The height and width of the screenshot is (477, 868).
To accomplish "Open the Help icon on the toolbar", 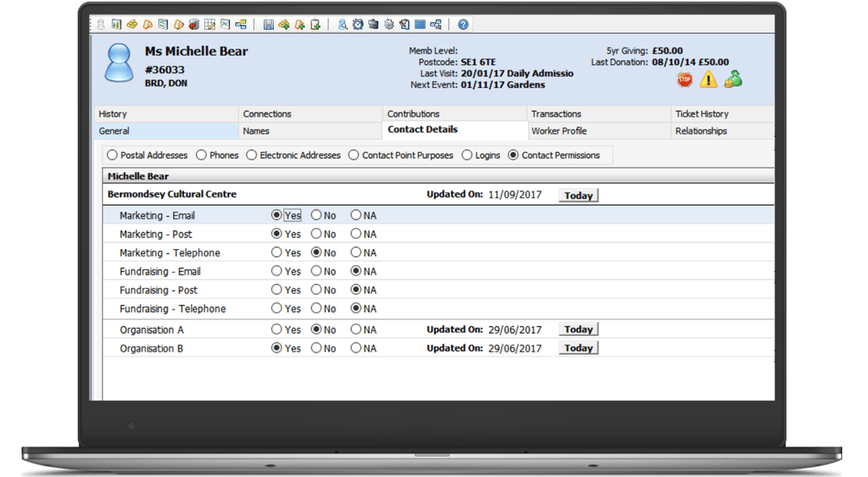I will click(463, 24).
